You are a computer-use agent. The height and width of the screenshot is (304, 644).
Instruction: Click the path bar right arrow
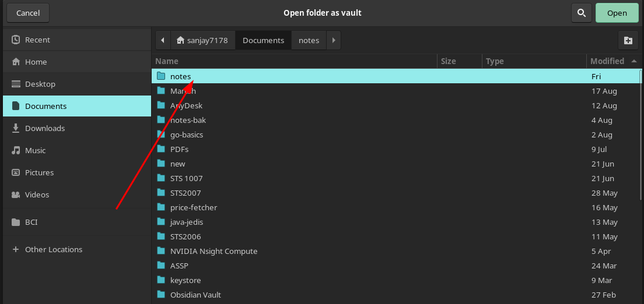pyautogui.click(x=333, y=40)
